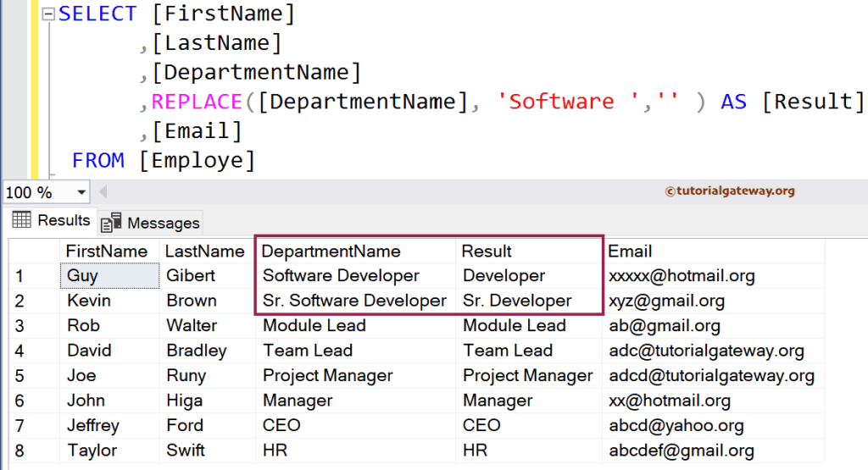
Task: Select the Email column header
Action: [x=714, y=251]
